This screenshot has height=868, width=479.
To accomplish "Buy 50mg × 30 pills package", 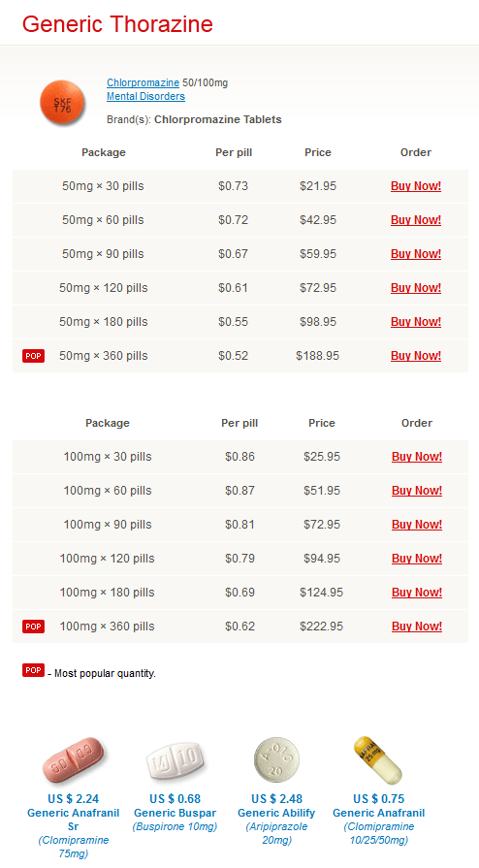I will [x=416, y=186].
